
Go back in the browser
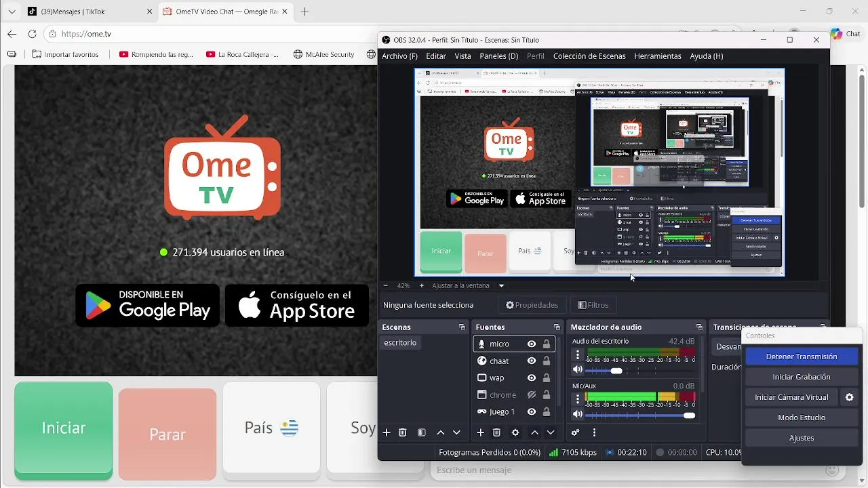click(12, 34)
